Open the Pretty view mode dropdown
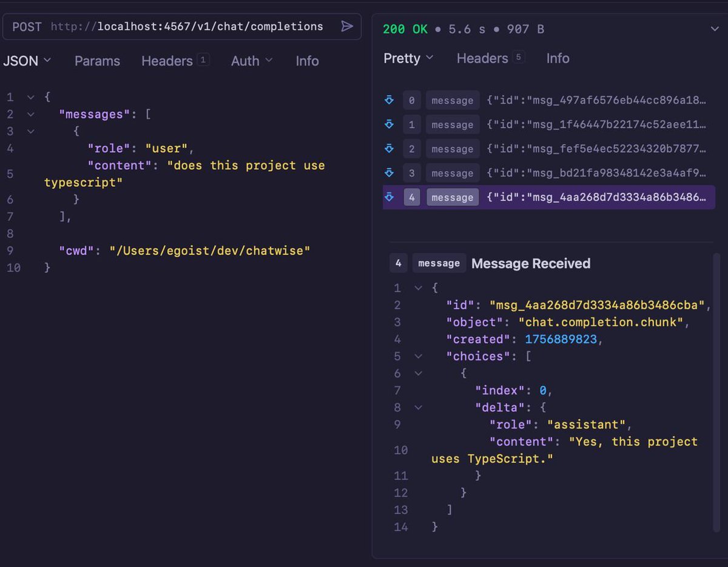 pyautogui.click(x=408, y=58)
